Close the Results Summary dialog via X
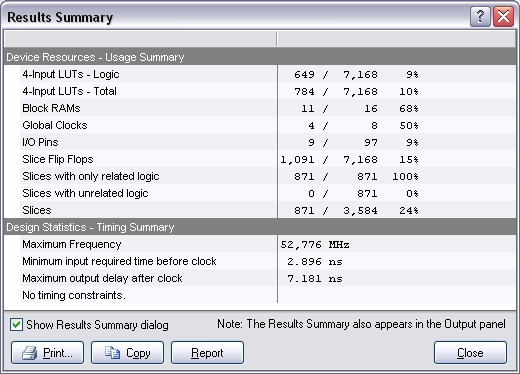This screenshot has height=374, width=520. point(503,16)
